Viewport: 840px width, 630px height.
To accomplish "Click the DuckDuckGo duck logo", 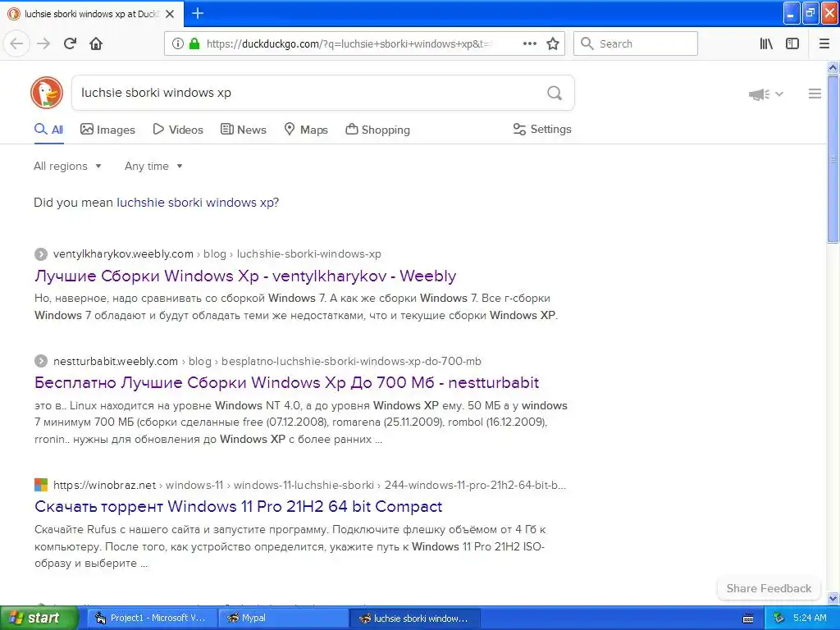I will tap(47, 93).
